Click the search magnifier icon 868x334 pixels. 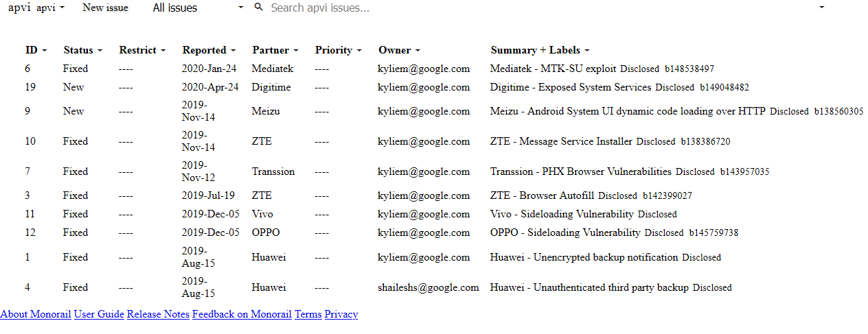click(258, 7)
